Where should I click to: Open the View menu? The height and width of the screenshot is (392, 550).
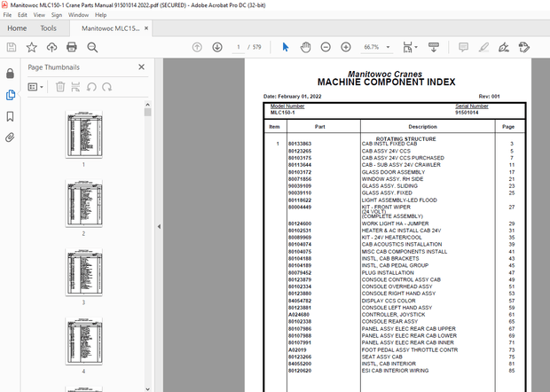39,15
